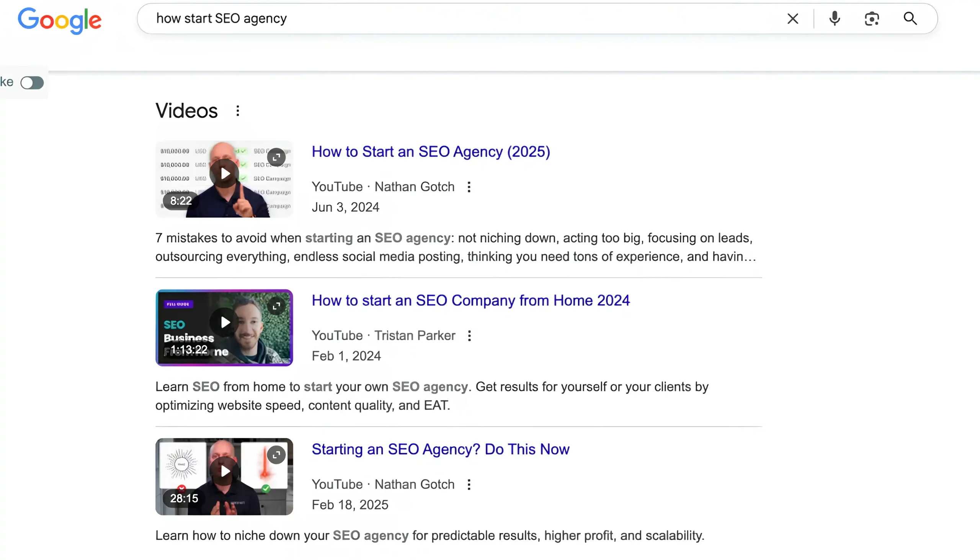The width and height of the screenshot is (980, 560).
Task: Open the expand icon on the first video thumbnail
Action: pos(276,157)
